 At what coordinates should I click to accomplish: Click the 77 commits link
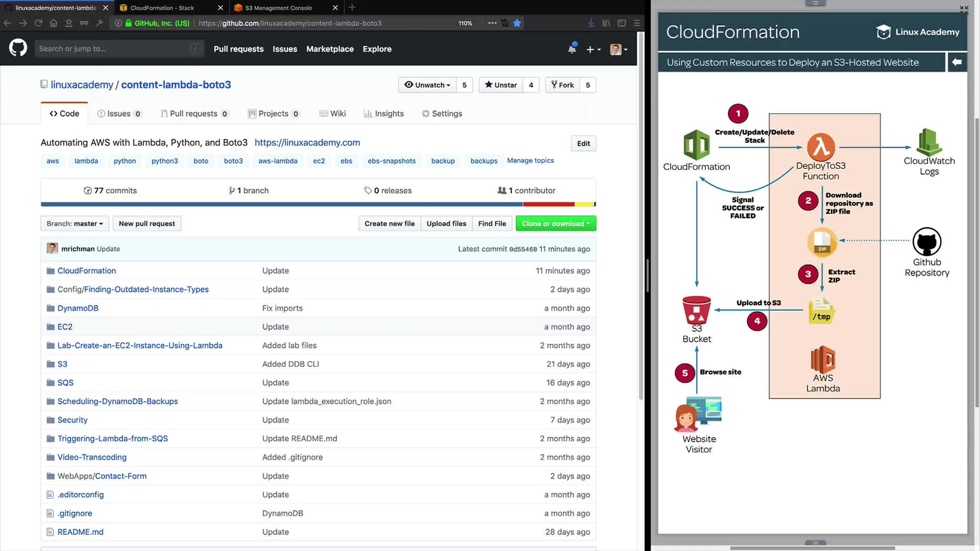pyautogui.click(x=110, y=190)
